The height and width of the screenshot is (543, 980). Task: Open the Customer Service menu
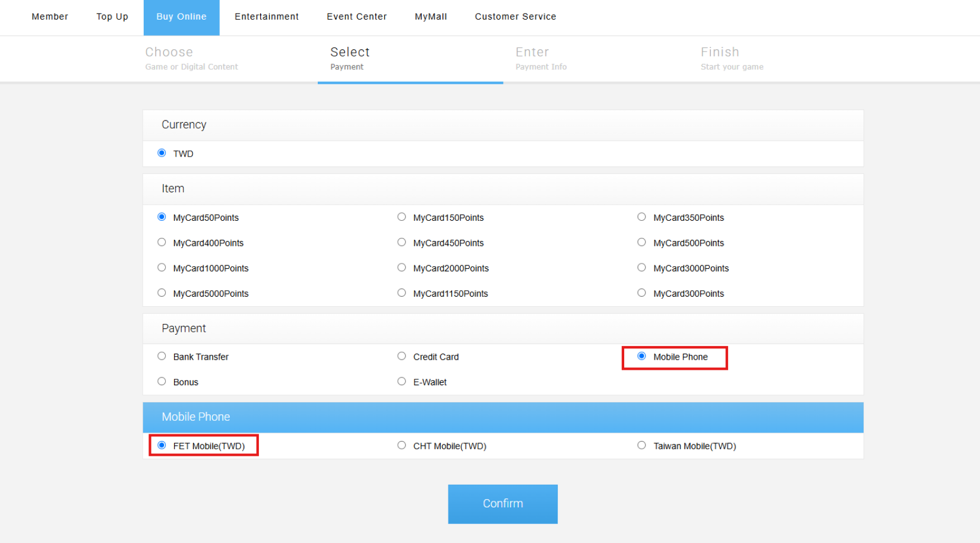tap(516, 17)
